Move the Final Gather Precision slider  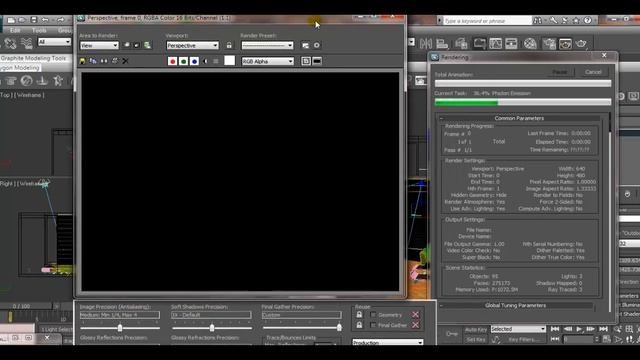[339, 328]
